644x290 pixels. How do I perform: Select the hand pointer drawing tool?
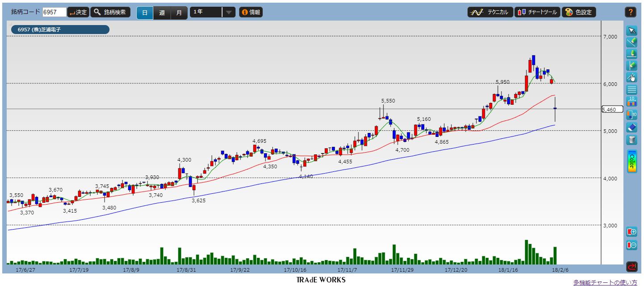point(631,77)
